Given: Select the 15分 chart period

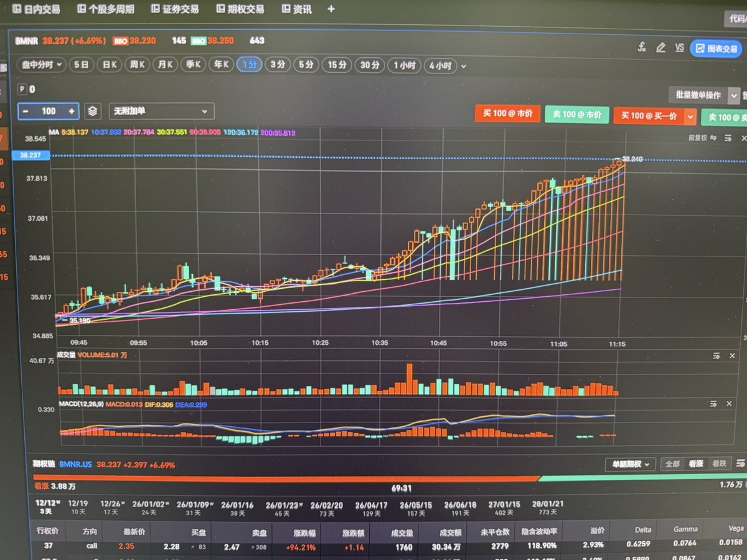Looking at the screenshot, I should 337,65.
